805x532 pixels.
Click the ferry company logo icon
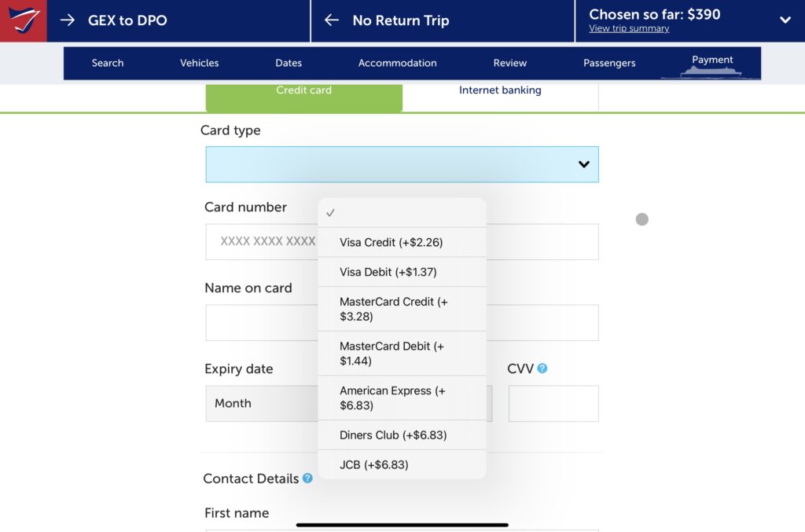point(23,20)
